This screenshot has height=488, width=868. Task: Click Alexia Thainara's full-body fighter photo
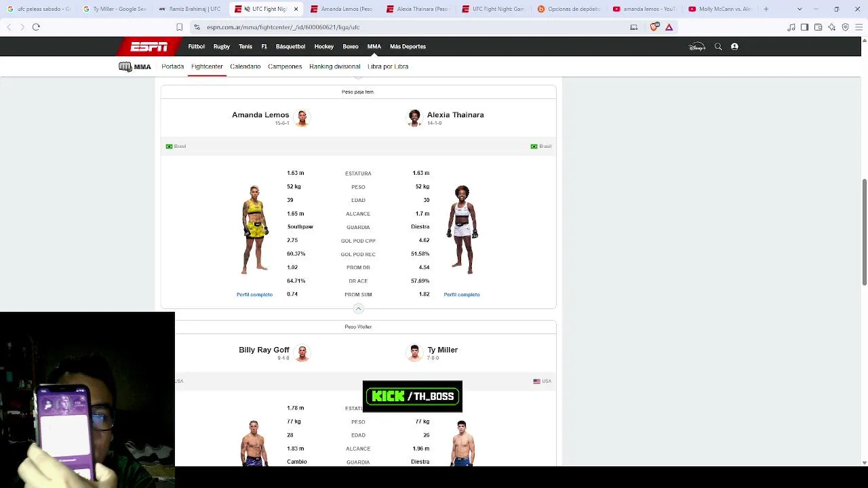coord(462,230)
